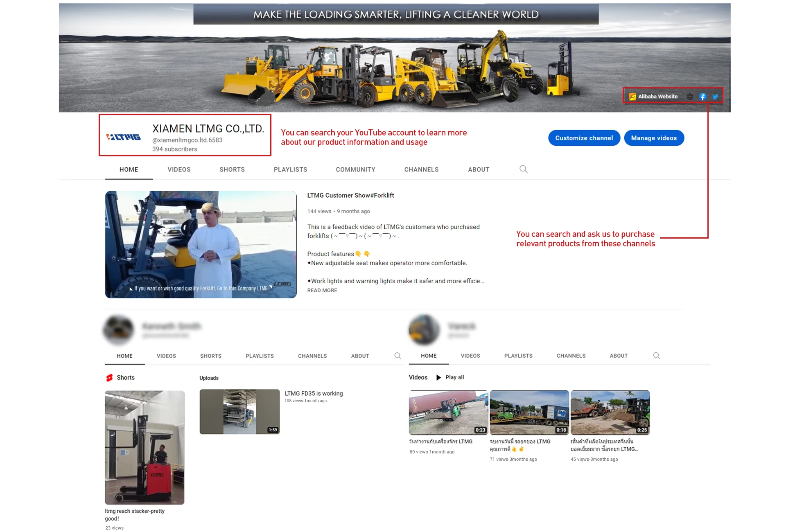Open the globe website icon near Alibaba link

[x=690, y=97]
